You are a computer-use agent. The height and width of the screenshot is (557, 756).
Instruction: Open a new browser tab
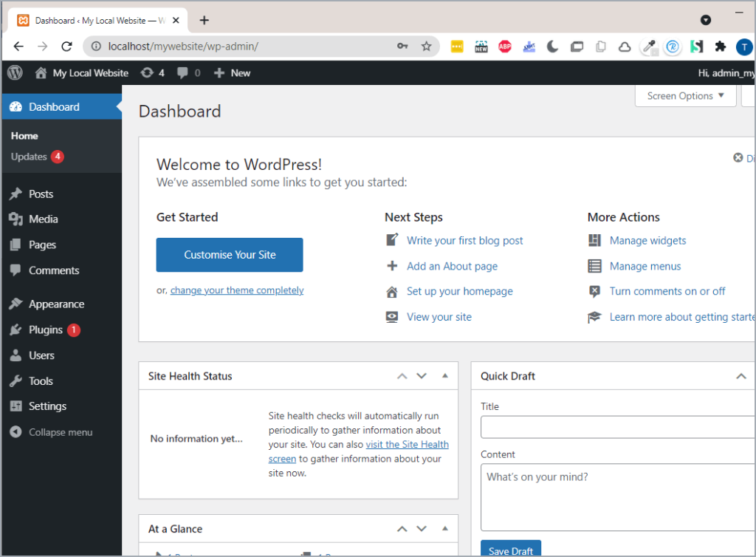click(x=205, y=20)
